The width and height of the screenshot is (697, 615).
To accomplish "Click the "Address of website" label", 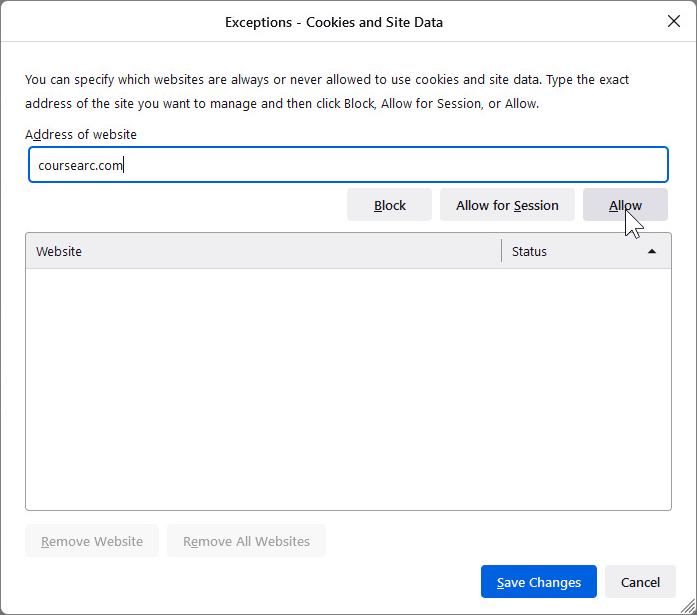I will pos(81,134).
